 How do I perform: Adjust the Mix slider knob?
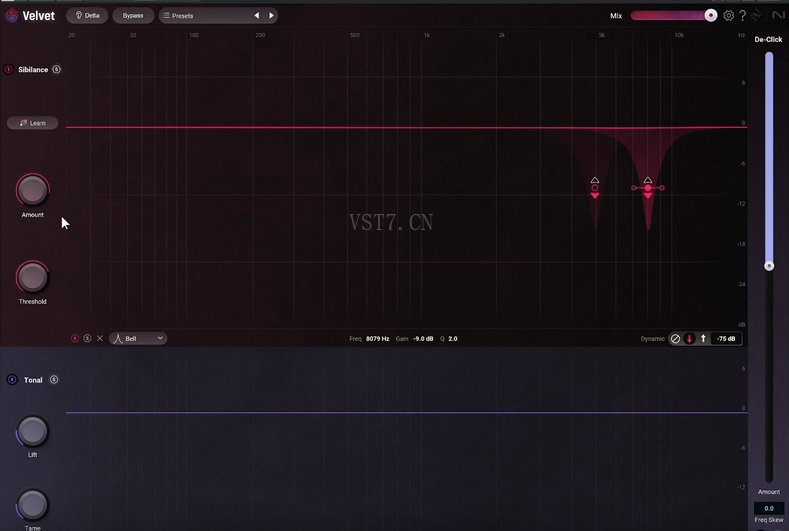click(711, 16)
